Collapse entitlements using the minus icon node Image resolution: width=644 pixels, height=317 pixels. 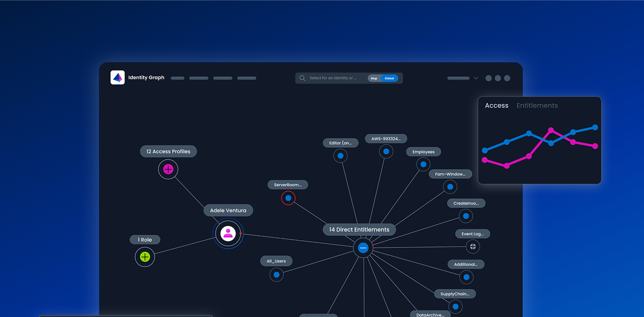(363, 248)
